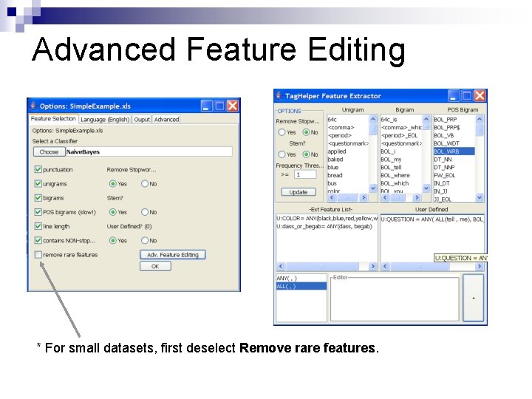Image resolution: width=532 pixels, height=399 pixels.
Task: Click the Choose classifier button
Action: [49, 151]
